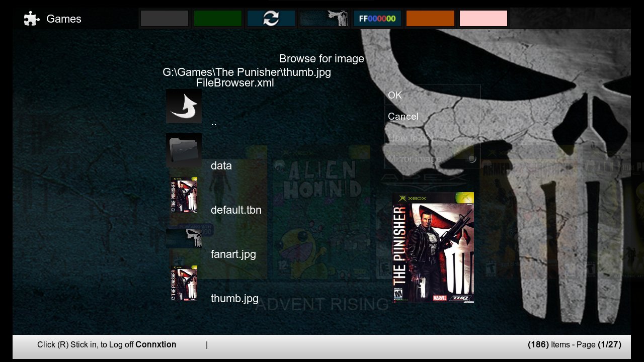Click the New folder button
The width and height of the screenshot is (644, 362).
pos(433,137)
